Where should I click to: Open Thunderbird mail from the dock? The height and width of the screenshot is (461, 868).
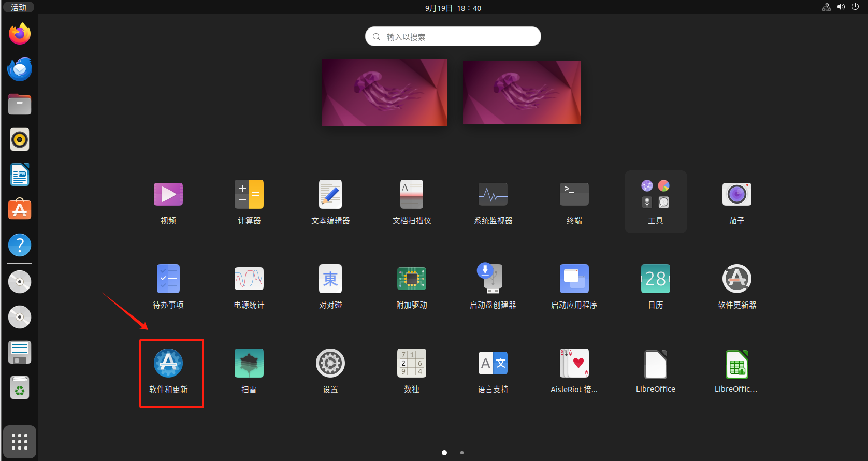20,69
